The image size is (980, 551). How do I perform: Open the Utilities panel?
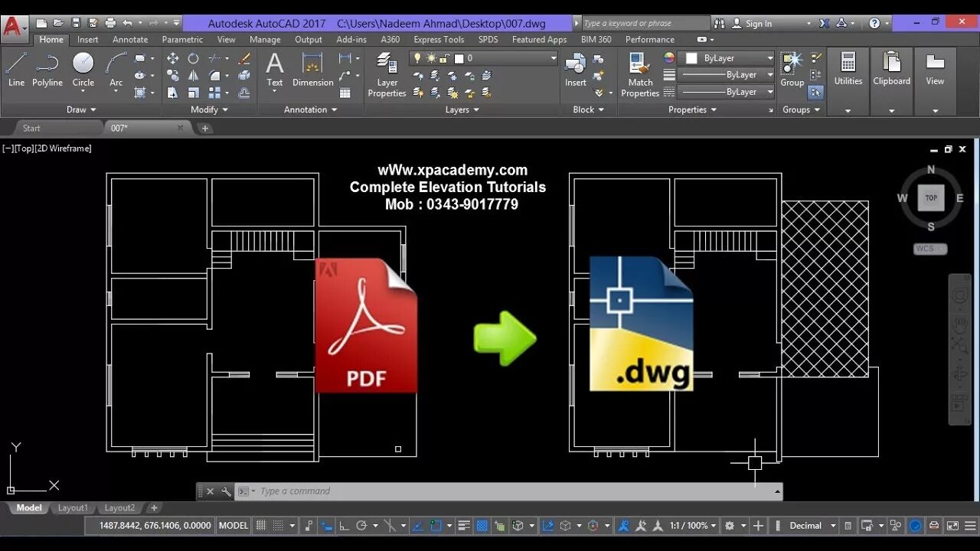(x=848, y=80)
